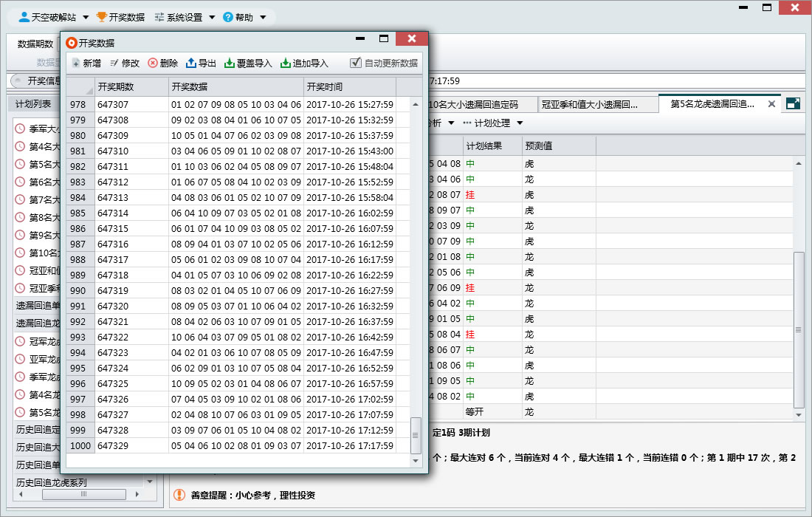Screen dimensions: 812x517
Task: Click the 导出 (export) icon
Action: 191,64
